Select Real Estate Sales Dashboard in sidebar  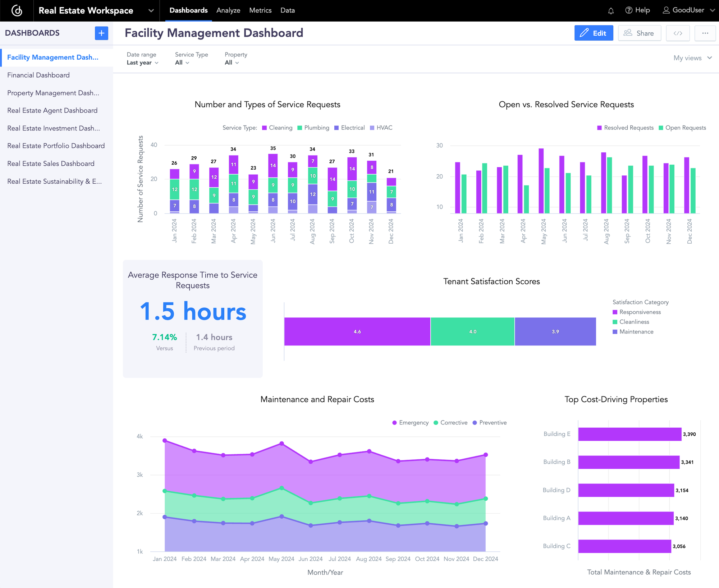(51, 164)
